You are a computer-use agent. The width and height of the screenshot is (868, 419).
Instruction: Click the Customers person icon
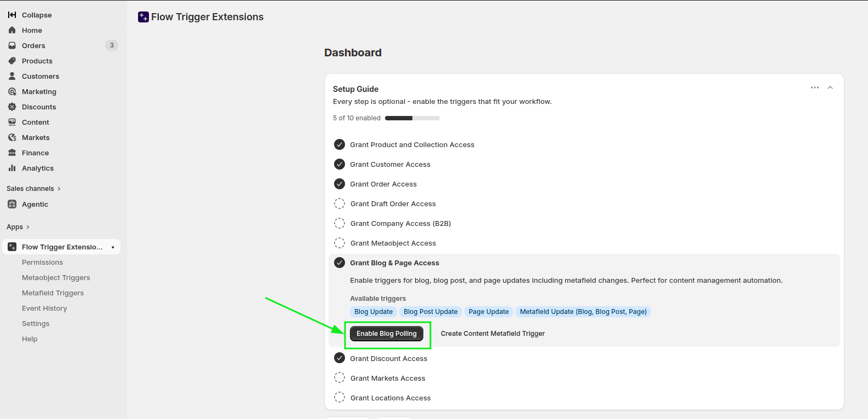[12, 76]
